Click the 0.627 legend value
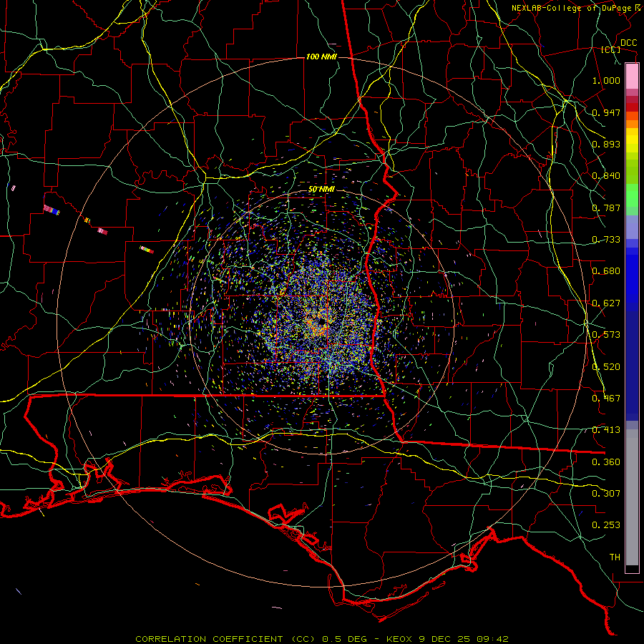 click(606, 303)
